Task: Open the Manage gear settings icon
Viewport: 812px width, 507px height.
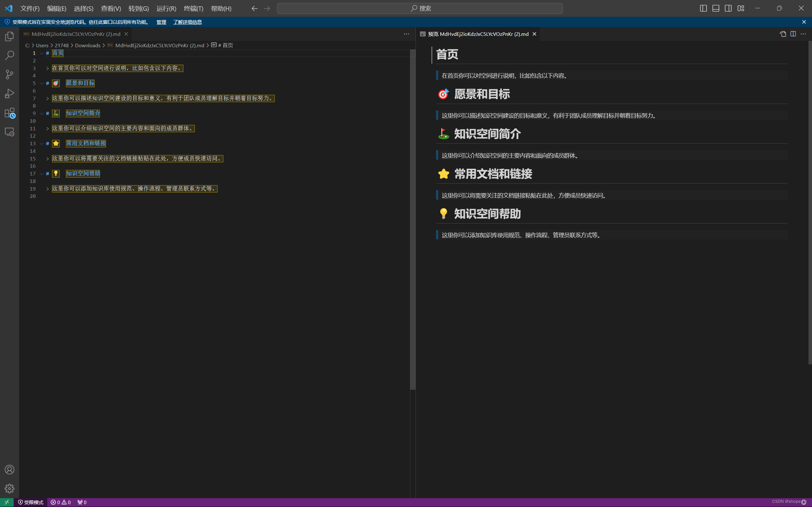Action: 10,489
